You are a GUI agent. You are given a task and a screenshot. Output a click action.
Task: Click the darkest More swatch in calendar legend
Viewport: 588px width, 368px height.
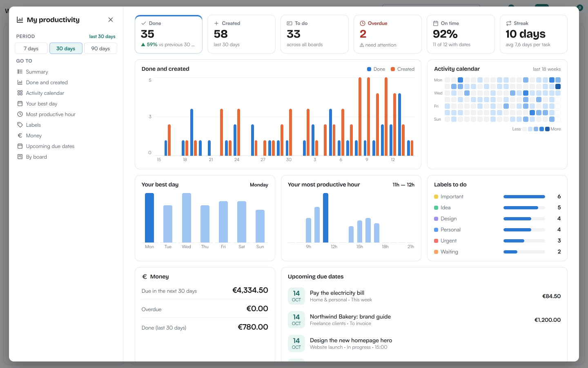(x=547, y=129)
